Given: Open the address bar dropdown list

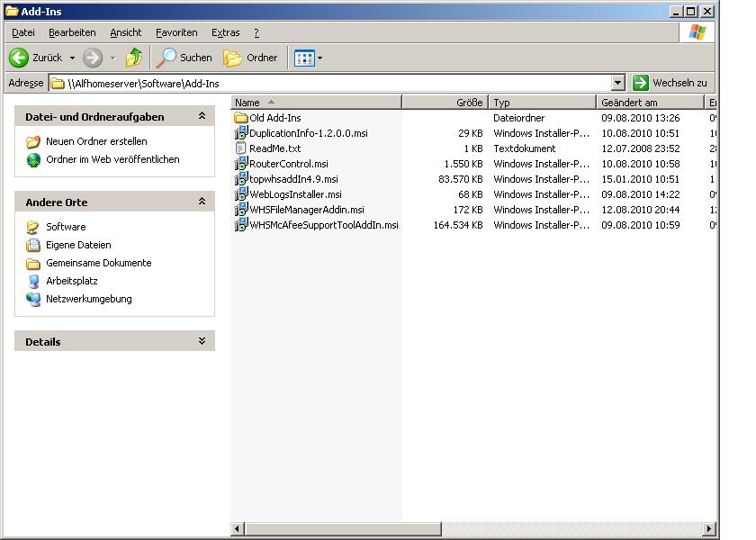Looking at the screenshot, I should (x=617, y=83).
